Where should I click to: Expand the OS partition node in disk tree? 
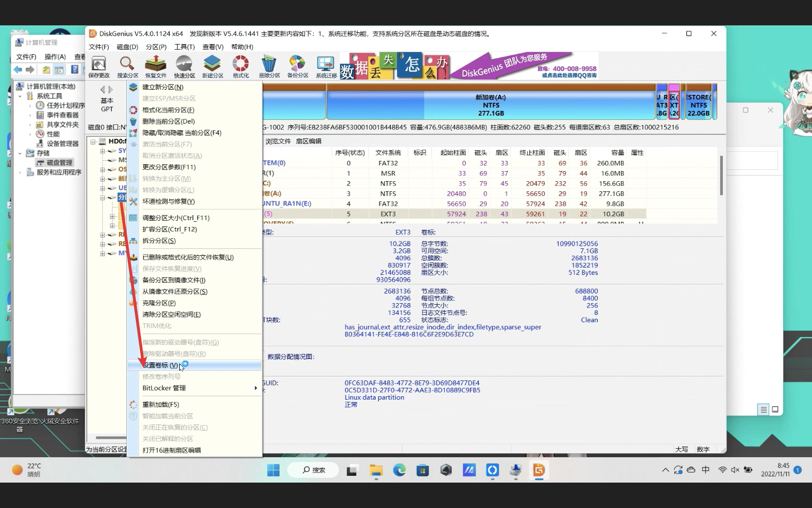click(x=103, y=169)
